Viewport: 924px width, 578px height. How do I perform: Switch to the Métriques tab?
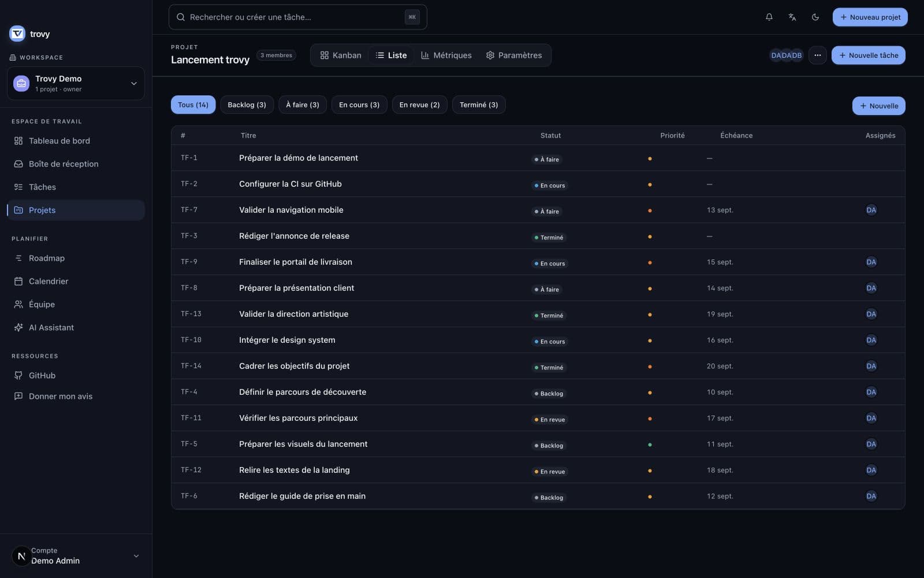446,55
